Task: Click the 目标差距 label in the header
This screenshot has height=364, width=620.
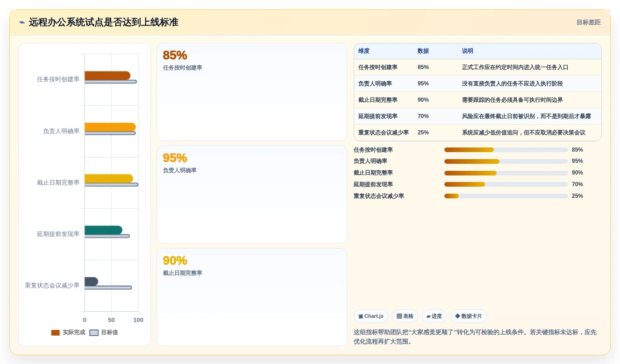Action: (588, 22)
